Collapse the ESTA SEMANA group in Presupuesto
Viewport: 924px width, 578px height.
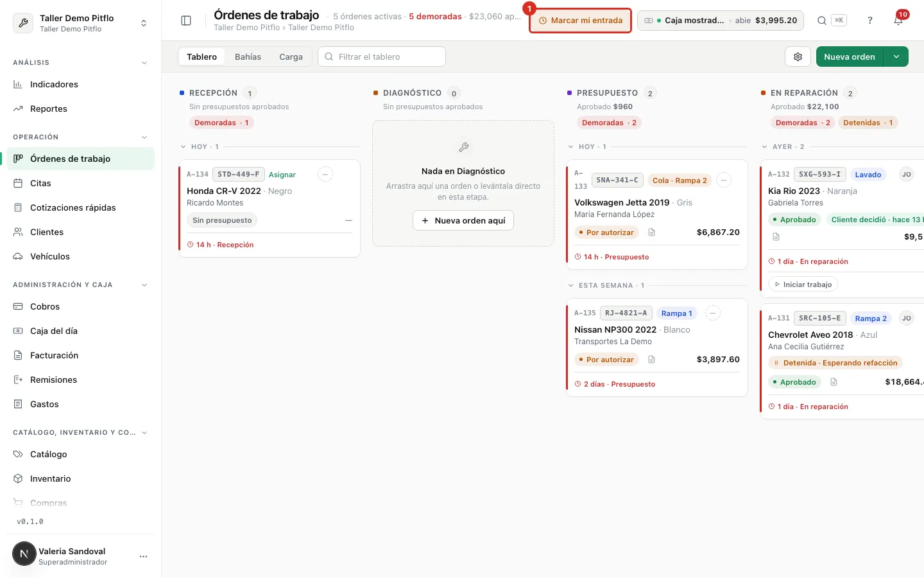click(571, 286)
